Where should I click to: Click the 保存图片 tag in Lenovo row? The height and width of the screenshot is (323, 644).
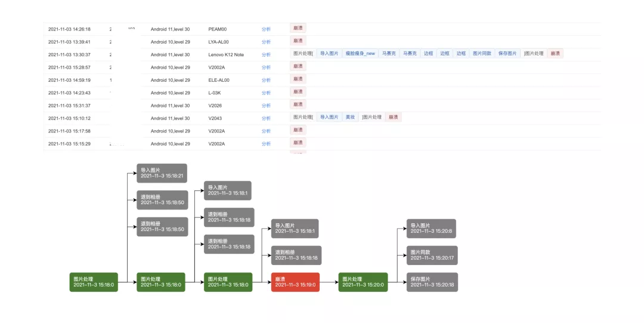pyautogui.click(x=507, y=53)
